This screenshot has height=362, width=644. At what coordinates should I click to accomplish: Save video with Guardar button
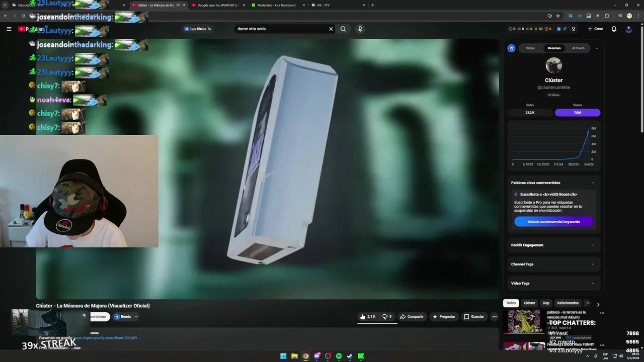[474, 317]
